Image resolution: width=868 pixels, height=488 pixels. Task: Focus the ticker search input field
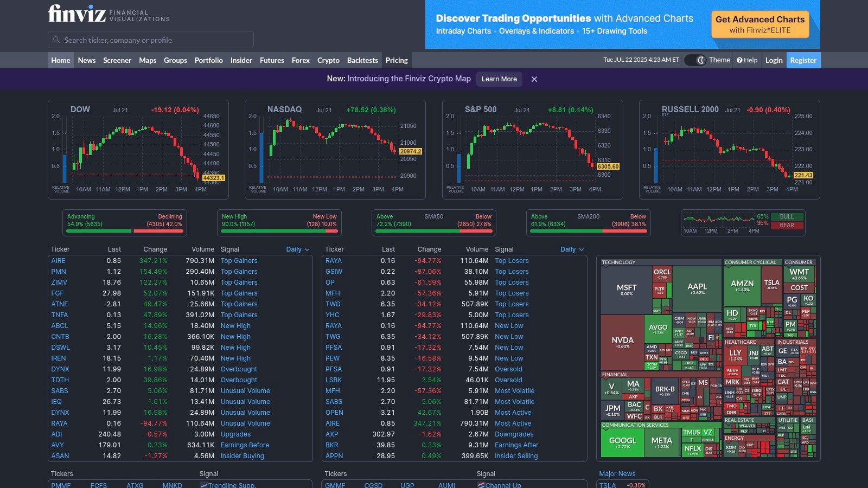(151, 40)
